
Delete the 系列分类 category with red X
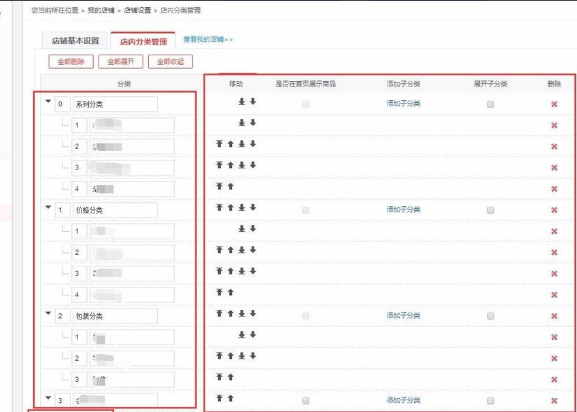point(554,104)
